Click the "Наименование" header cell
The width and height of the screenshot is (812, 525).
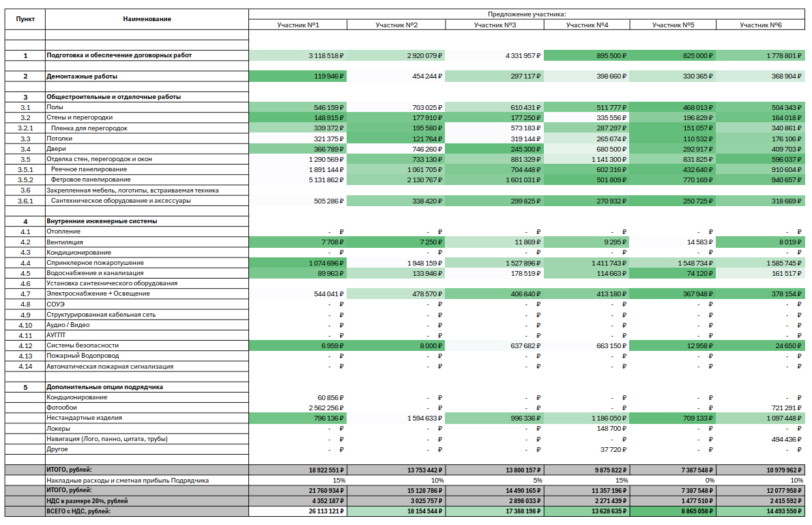pyautogui.click(x=147, y=19)
